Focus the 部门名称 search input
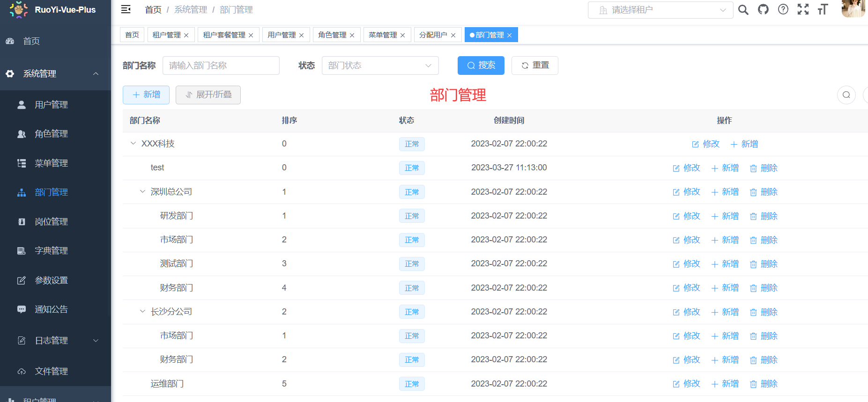 [221, 66]
